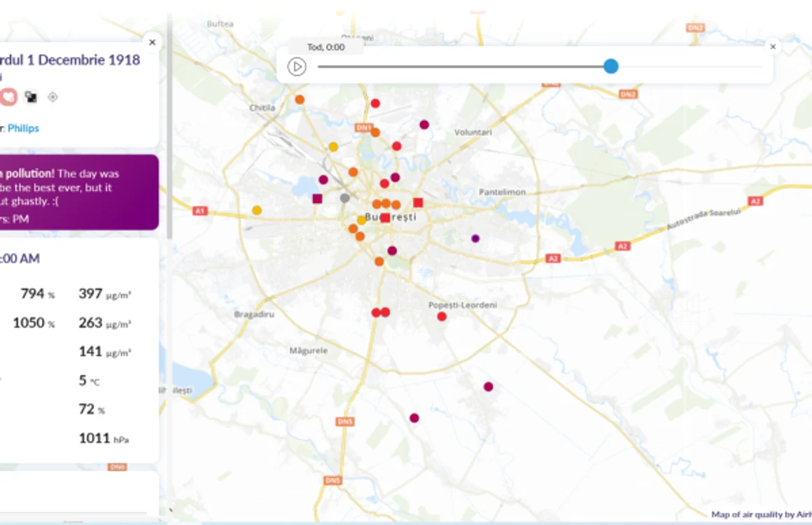Select the red square marker on Bucuresti label
812x525 pixels.
coord(385,218)
